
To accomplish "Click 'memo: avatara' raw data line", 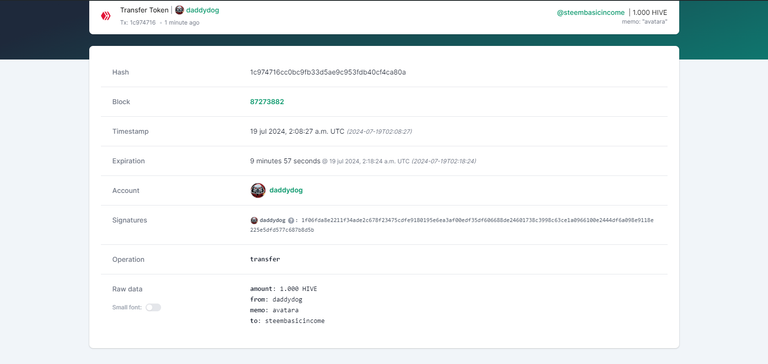I will click(x=274, y=310).
